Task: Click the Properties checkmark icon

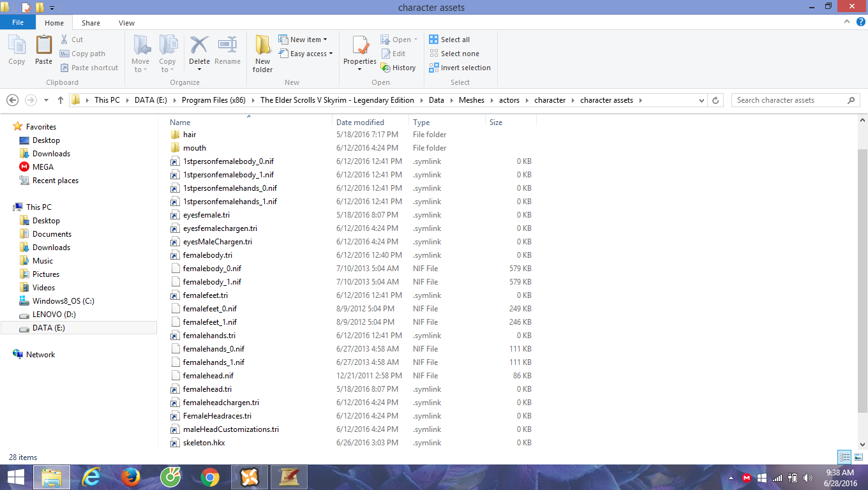Action: pos(360,46)
